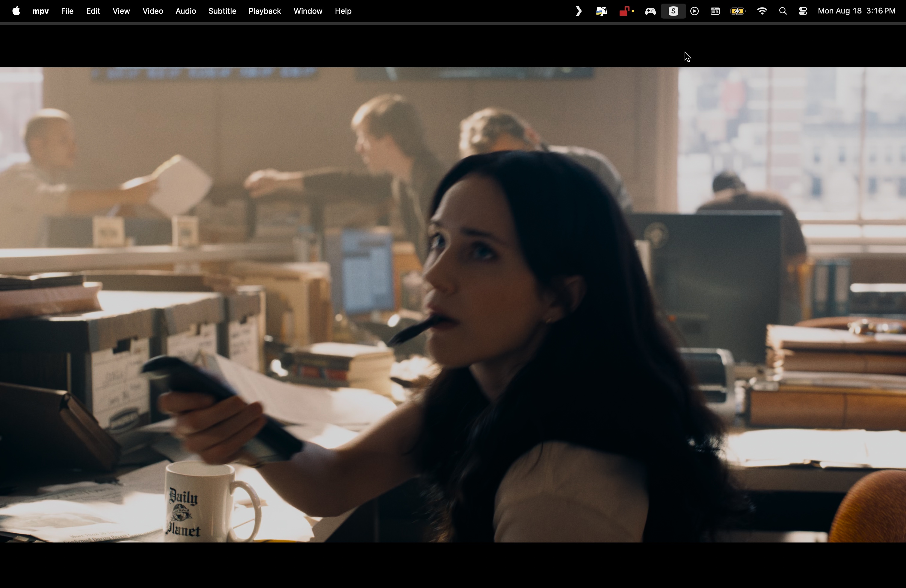Open the Playback menu

[x=265, y=11]
